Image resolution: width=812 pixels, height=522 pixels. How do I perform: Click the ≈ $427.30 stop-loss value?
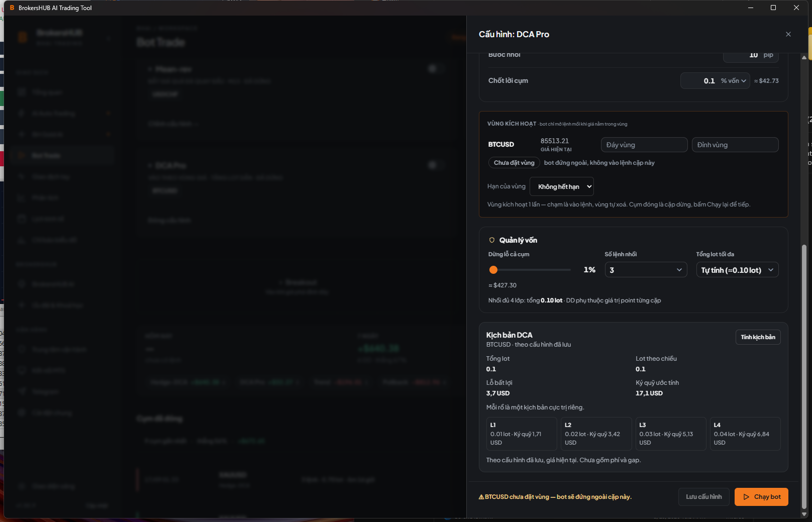[502, 285]
